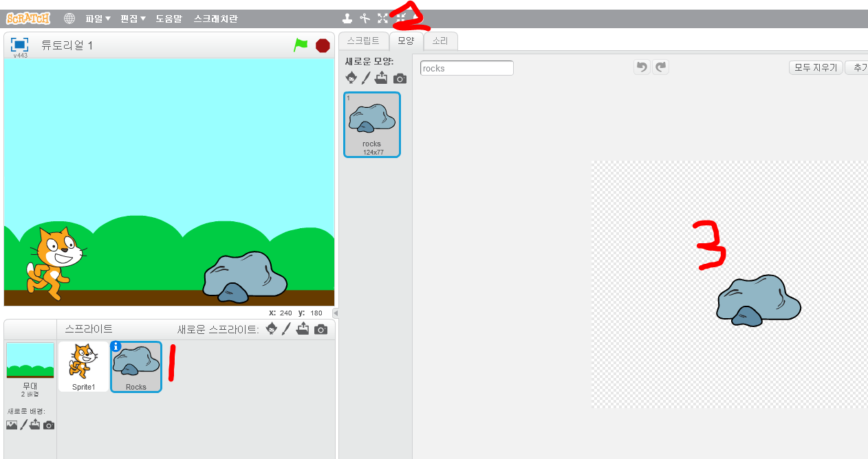Create a new costume from the camera

click(400, 78)
